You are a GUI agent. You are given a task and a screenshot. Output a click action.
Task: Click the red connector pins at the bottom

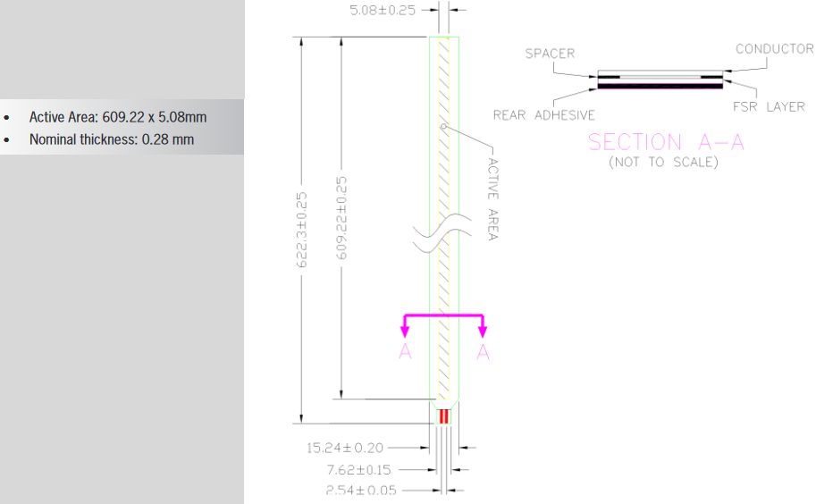[444, 416]
